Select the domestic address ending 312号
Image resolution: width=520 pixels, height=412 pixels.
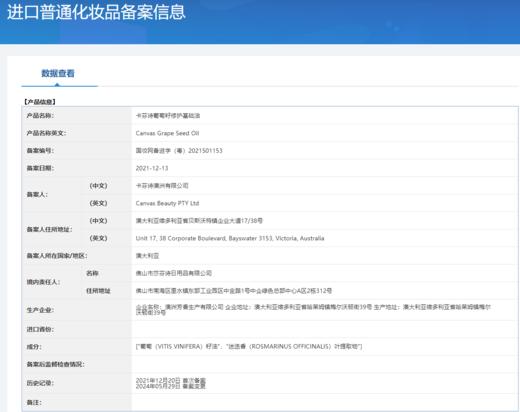[234, 291]
